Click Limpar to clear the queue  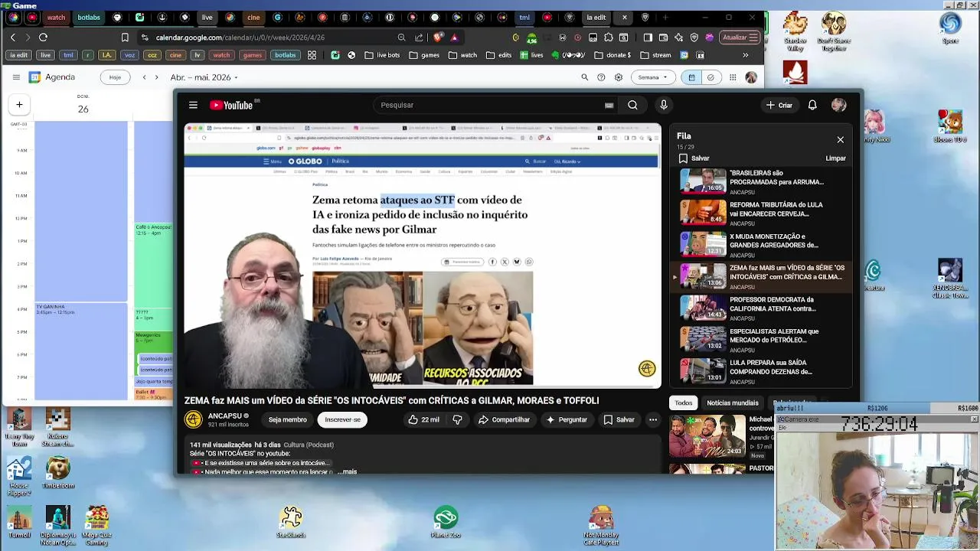(835, 158)
